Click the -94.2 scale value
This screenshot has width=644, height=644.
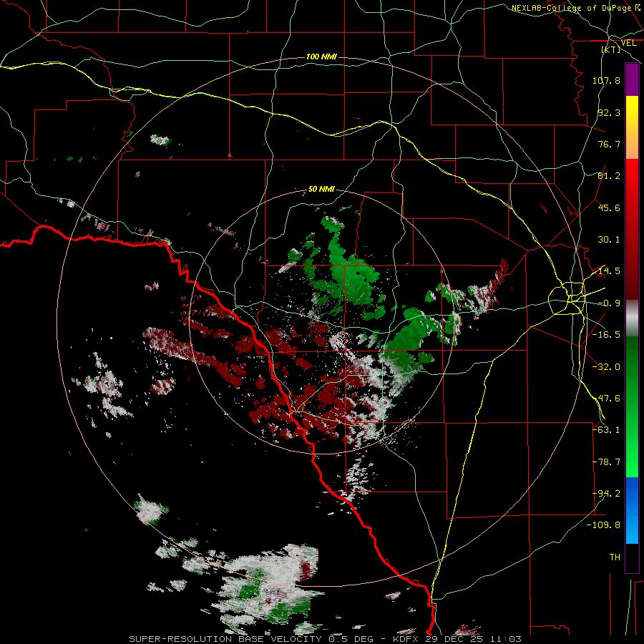(606, 494)
